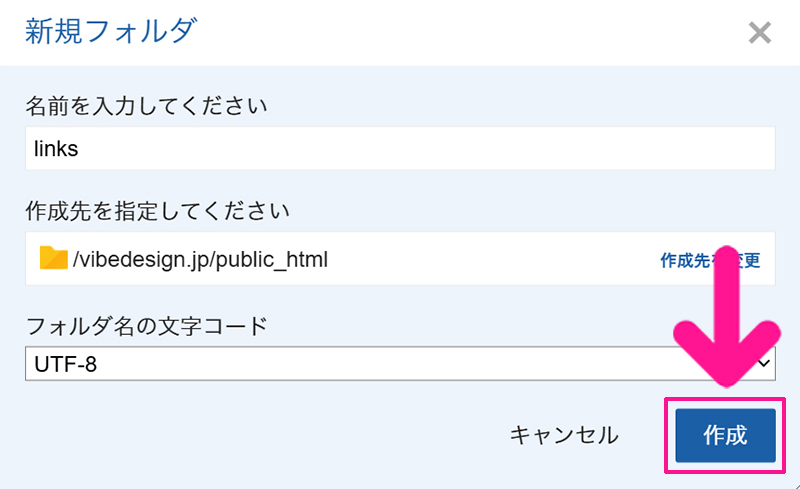The width and height of the screenshot is (800, 489).
Task: Click the yellow folder icon
Action: tap(53, 258)
